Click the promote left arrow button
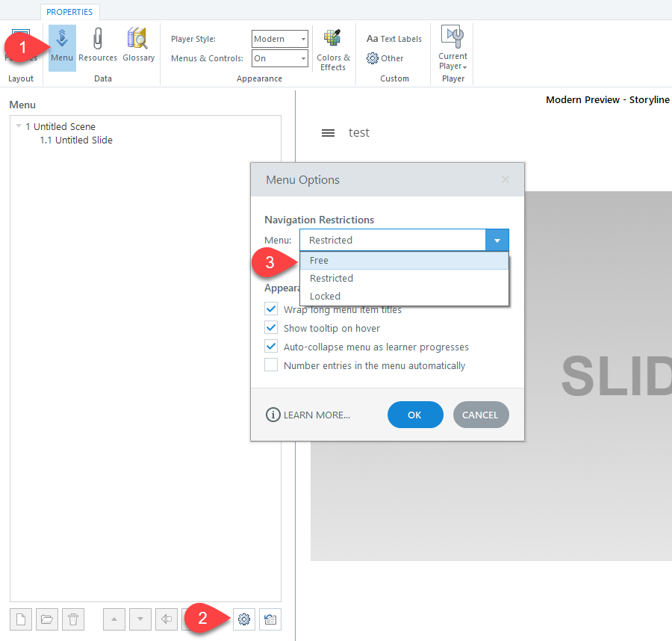 pos(167,619)
